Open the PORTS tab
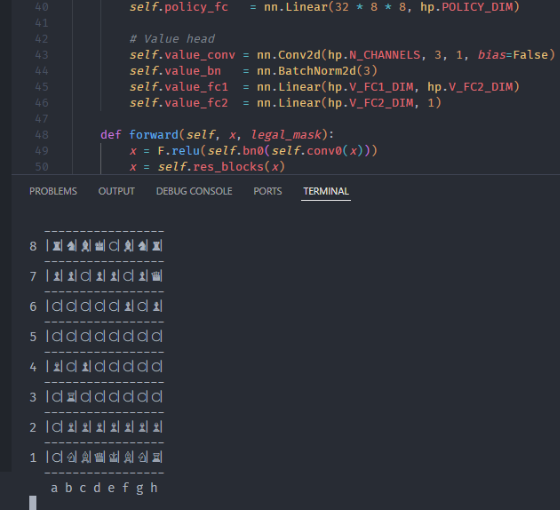Screen dimensions: 560x510 (268, 191)
